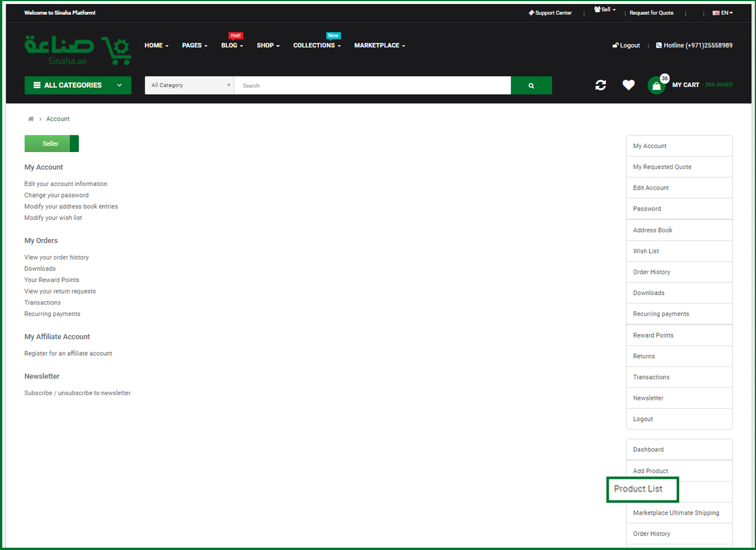Open MY CART bag icon showing 36 items
756x550 pixels.
point(656,86)
